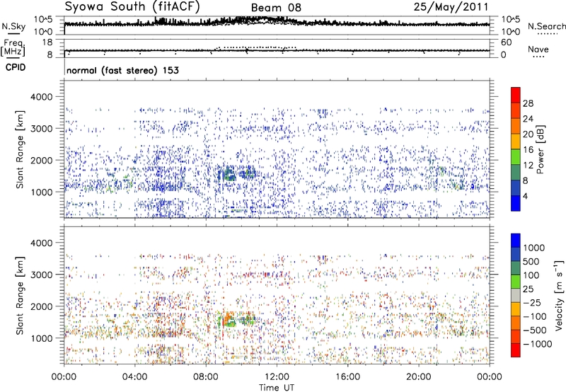Click the green echo cluster near 09:00 in power panel
Viewport: 566px width, 392px height.
(x=228, y=174)
